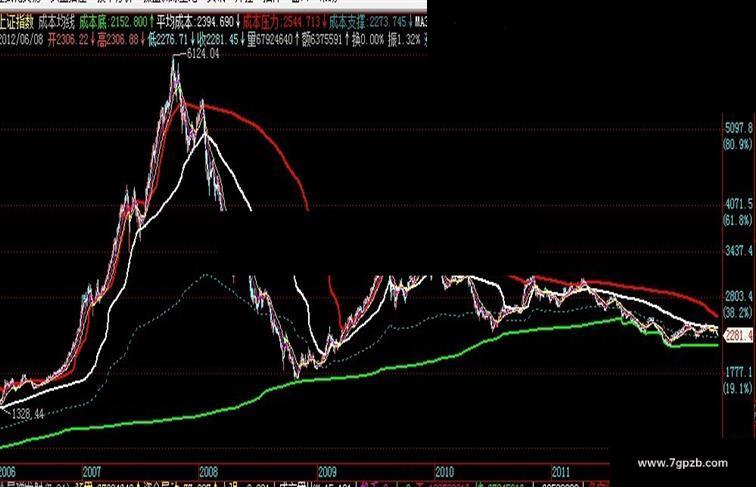Click the 上证指数 index name label
Image resolution: width=756 pixels, height=487 pixels.
point(17,22)
